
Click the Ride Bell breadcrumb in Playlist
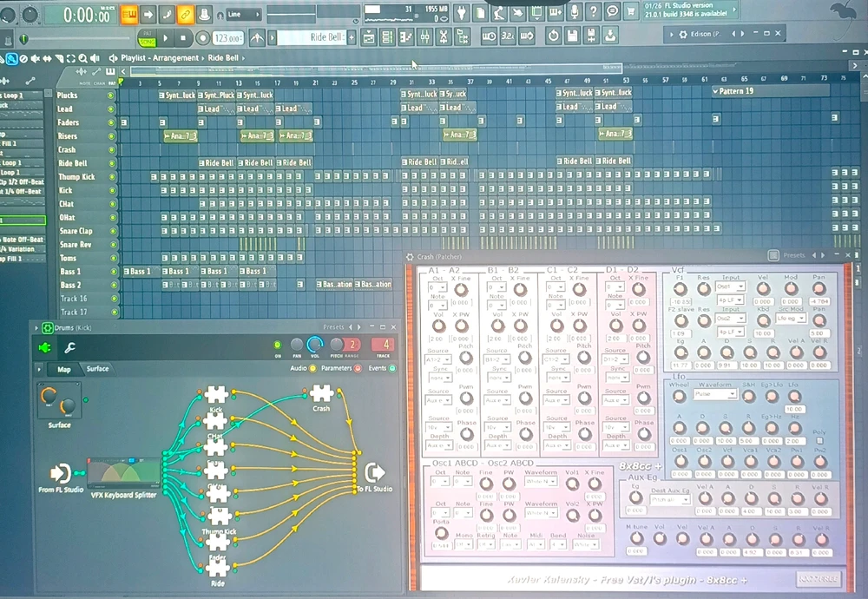223,57
